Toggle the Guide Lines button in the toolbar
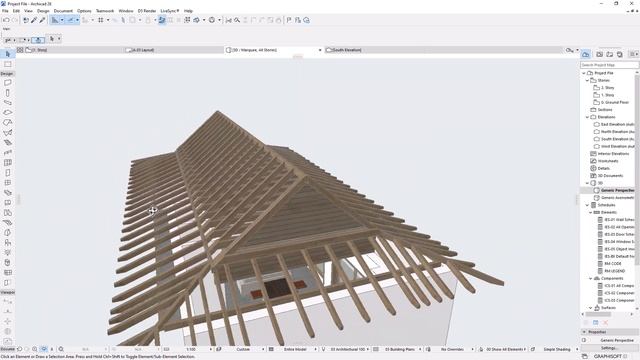 pyautogui.click(x=55, y=20)
